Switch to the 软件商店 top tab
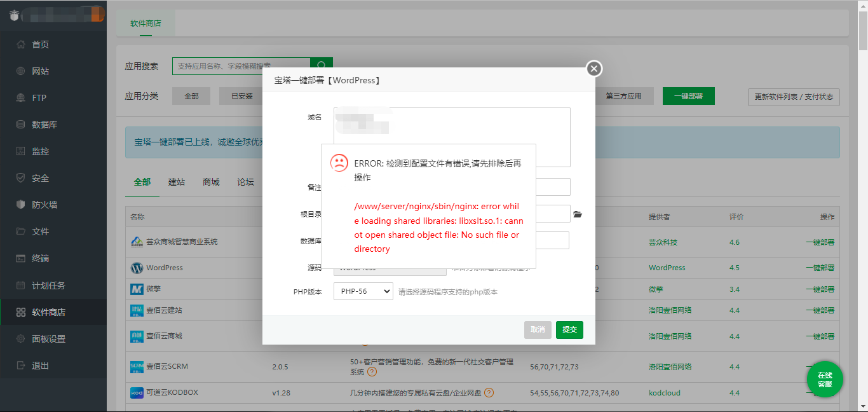868x412 pixels. point(146,24)
